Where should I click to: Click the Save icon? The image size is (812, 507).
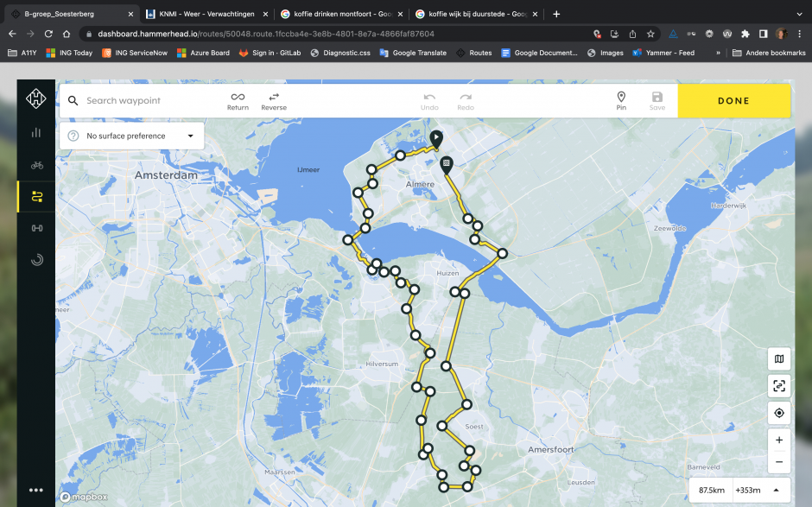(x=657, y=101)
